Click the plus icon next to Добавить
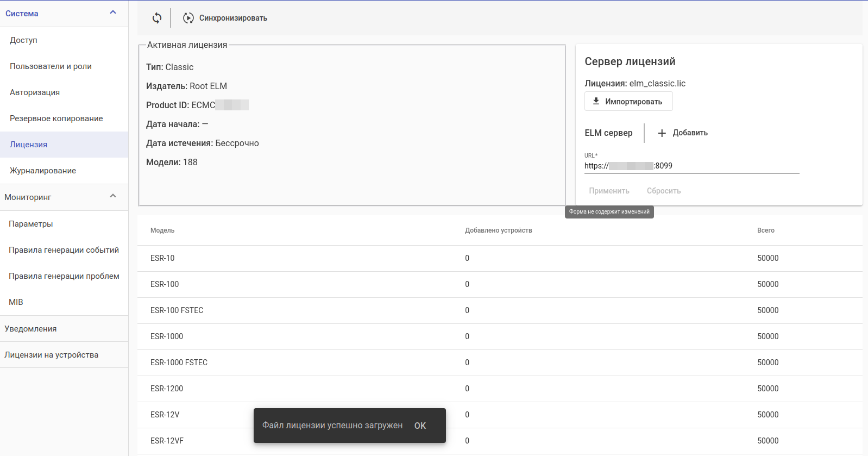Viewport: 868px width, 456px height. [662, 133]
